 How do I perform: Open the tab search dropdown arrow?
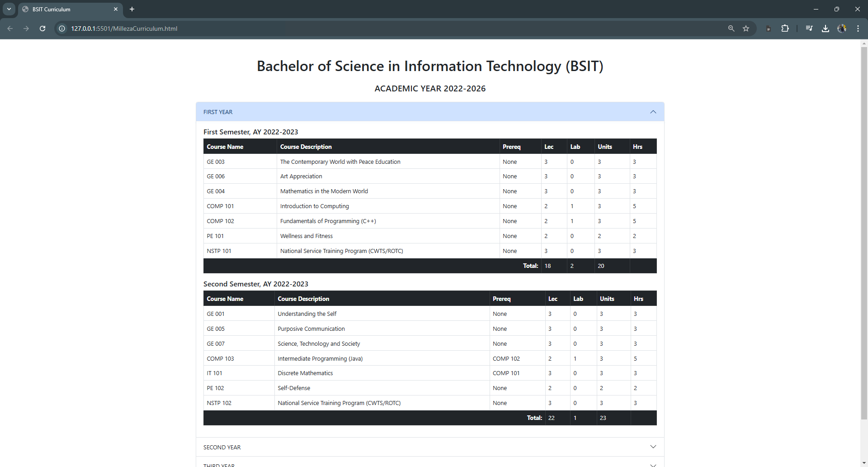(x=9, y=9)
